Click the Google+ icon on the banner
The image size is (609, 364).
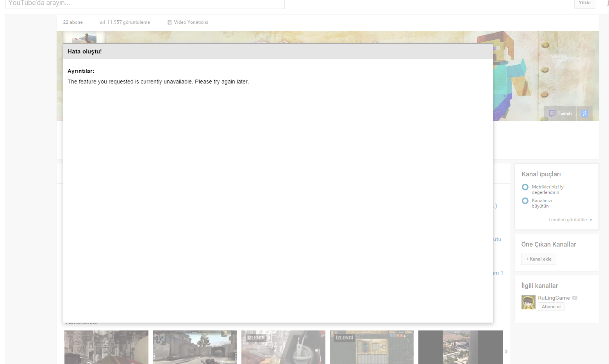[x=584, y=114]
